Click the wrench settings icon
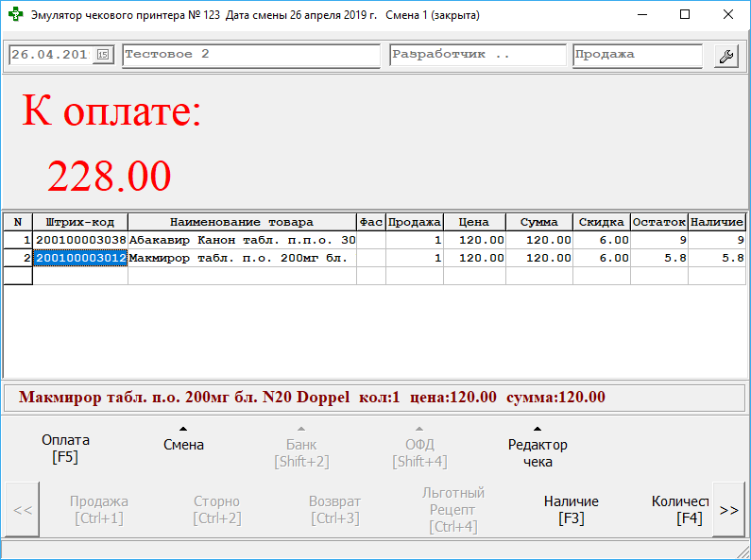751x560 pixels. click(x=726, y=55)
